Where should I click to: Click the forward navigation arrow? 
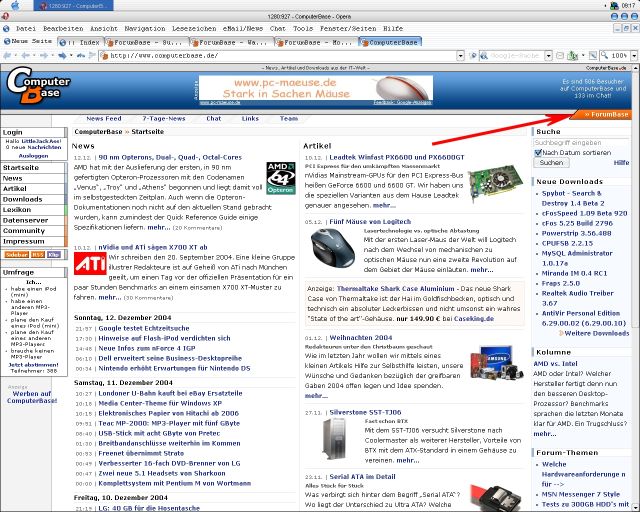pyautogui.click(x=44, y=56)
